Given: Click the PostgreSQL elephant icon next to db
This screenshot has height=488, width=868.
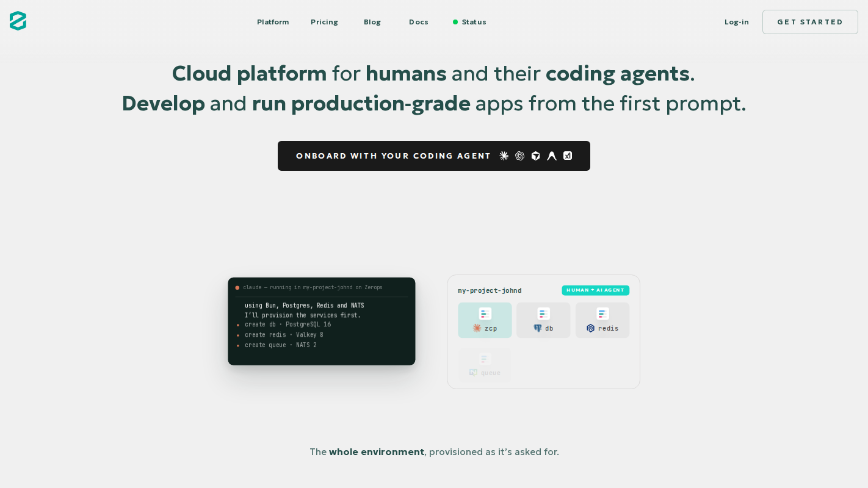Looking at the screenshot, I should click(x=538, y=328).
